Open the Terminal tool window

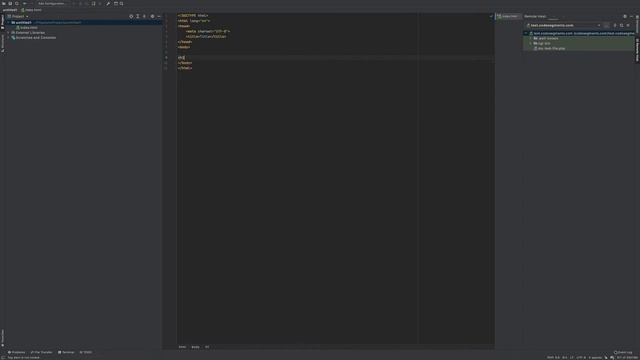[x=66, y=352]
